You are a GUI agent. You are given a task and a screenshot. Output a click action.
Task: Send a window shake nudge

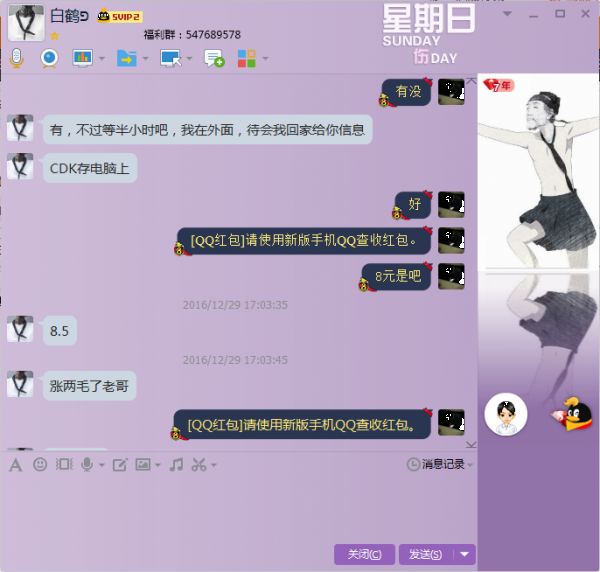click(x=64, y=464)
